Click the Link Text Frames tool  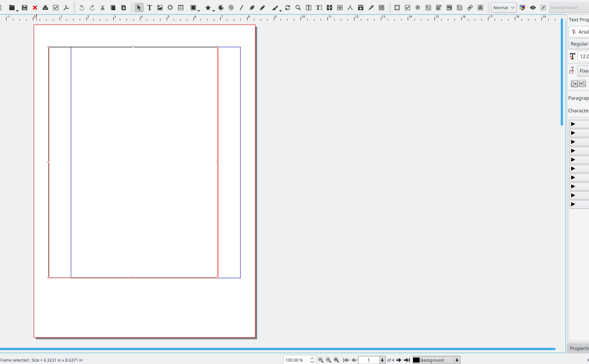pyautogui.click(x=329, y=8)
